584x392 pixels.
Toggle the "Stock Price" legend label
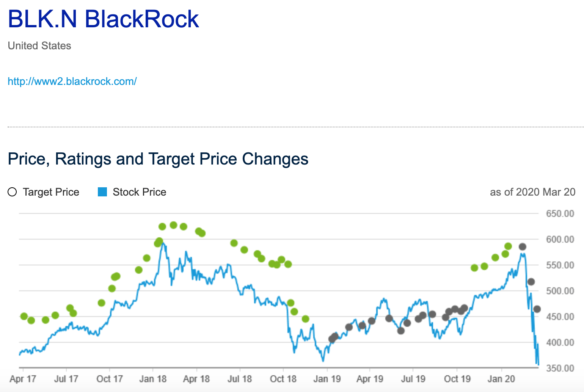139,192
